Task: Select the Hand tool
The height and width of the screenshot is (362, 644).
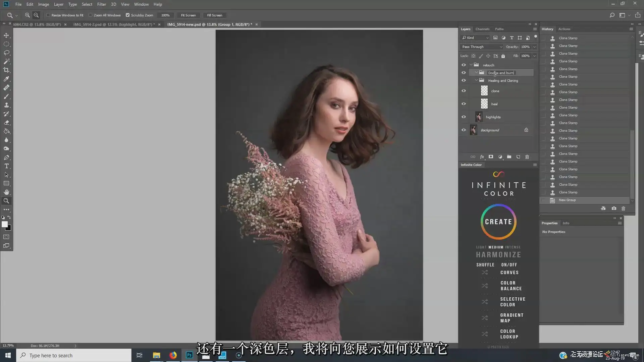Action: tap(6, 192)
